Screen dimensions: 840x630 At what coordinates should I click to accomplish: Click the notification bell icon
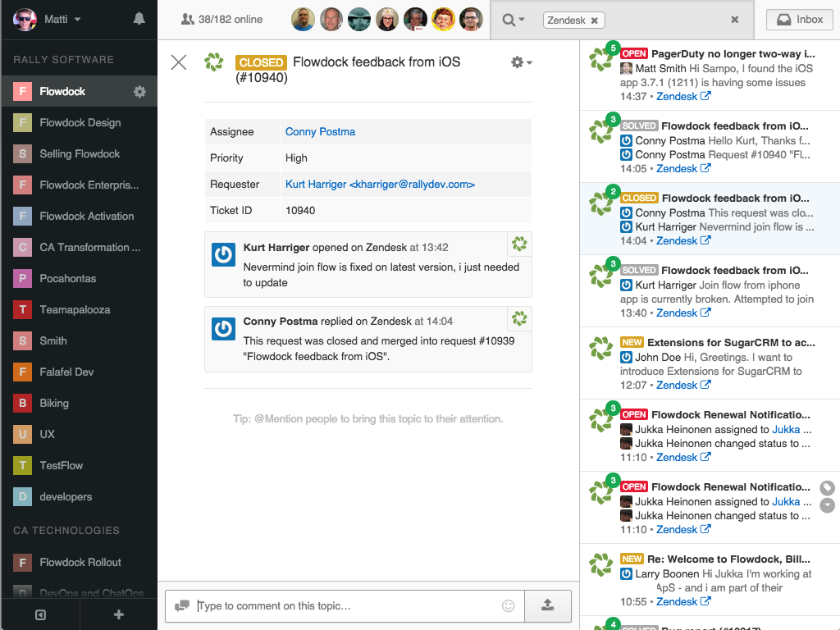tap(139, 19)
